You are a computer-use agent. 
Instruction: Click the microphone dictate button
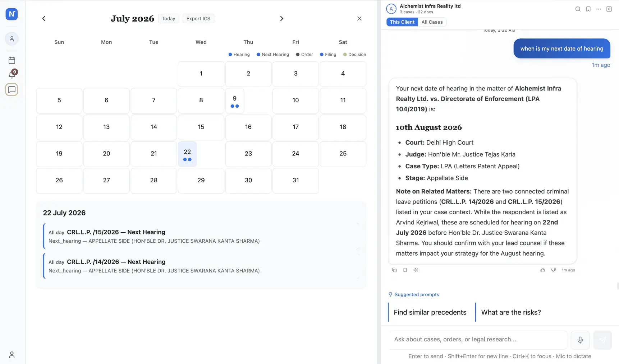[580, 340]
